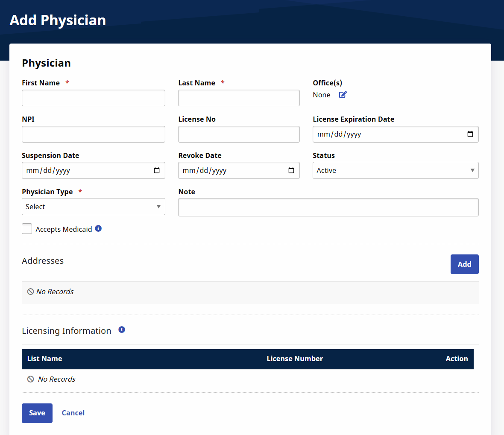Viewport: 504px width, 435px height.
Task: Click the List Name column header
Action: [45, 359]
